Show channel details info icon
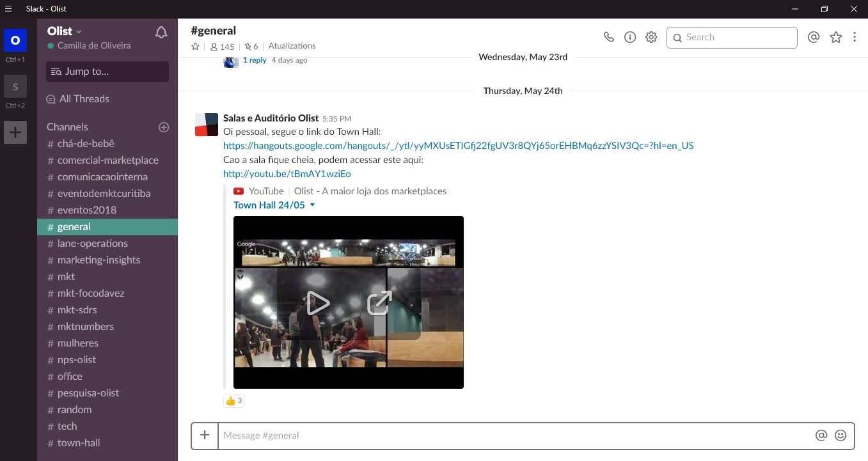The image size is (868, 461). tap(630, 37)
